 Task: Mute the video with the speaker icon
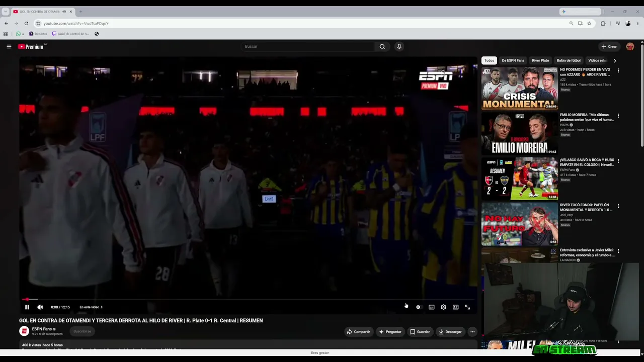[x=40, y=307]
